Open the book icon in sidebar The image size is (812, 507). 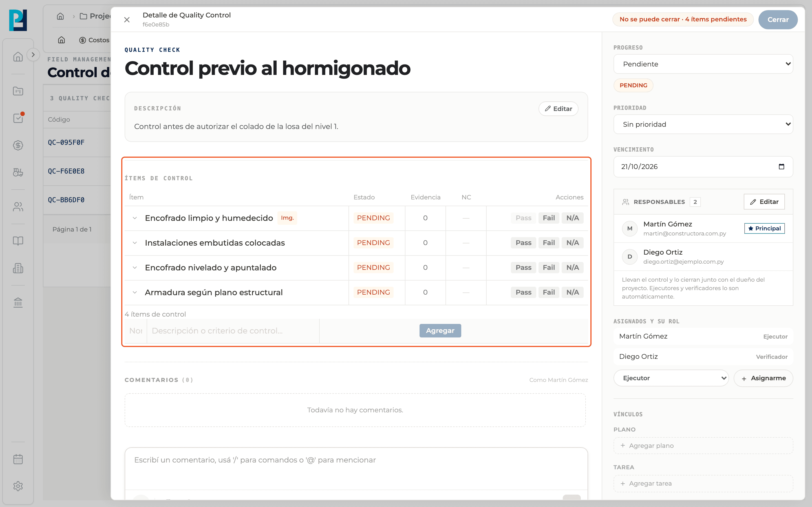pyautogui.click(x=18, y=241)
